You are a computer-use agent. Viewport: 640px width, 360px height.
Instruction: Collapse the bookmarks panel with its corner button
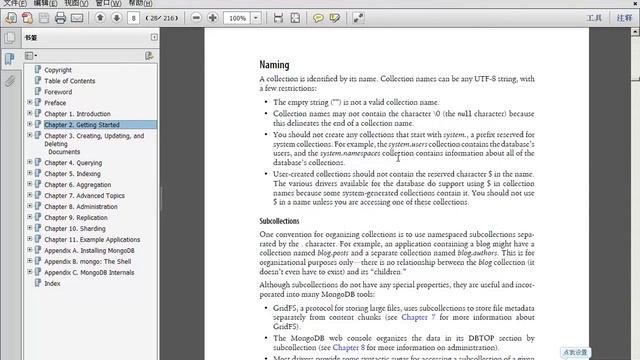[154, 37]
